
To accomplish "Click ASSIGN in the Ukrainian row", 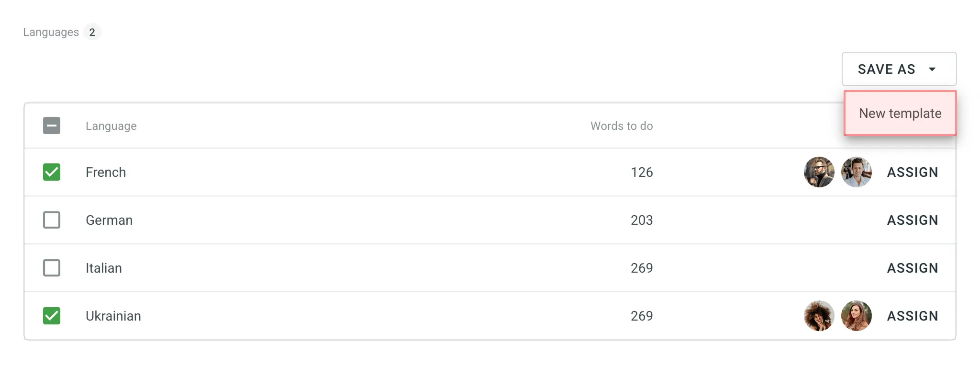I will pos(912,316).
